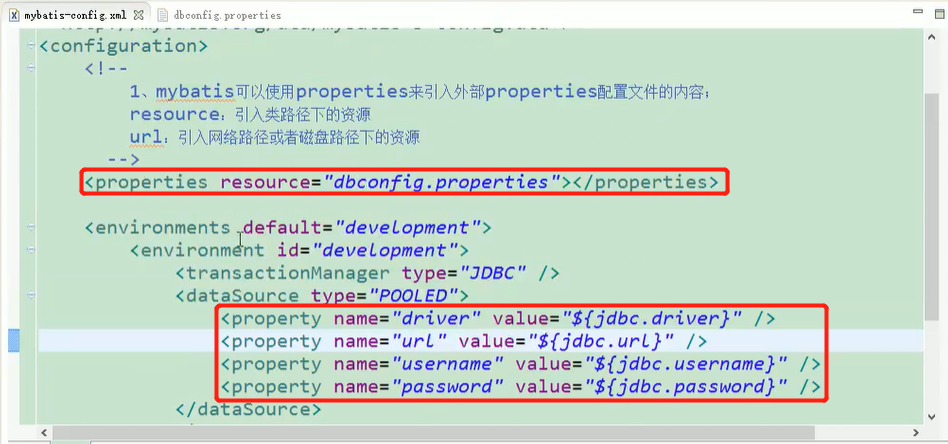The image size is (948, 444).
Task: Click the underlined word "mybatis" in the comment
Action: tap(195, 92)
